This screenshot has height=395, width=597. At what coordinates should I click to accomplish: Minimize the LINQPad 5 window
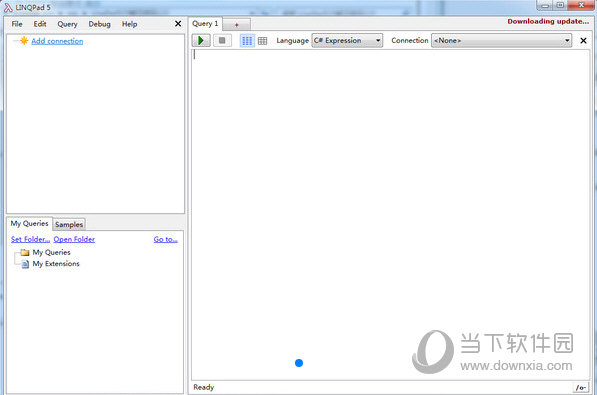(545, 5)
